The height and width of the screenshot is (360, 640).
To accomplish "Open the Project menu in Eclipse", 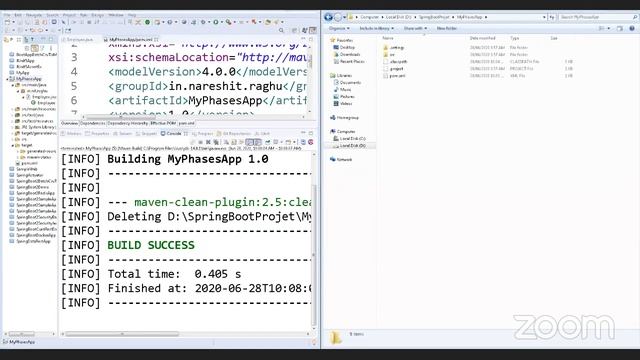I will (x=69, y=15).
